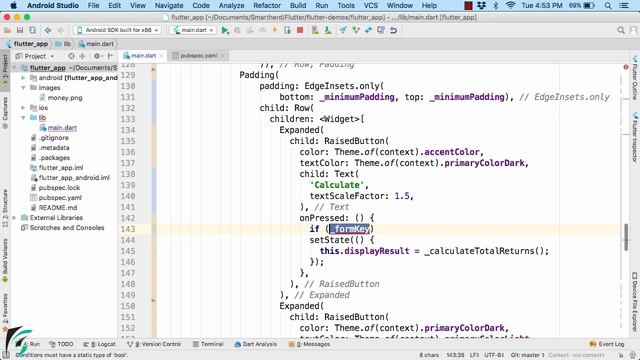
Task: Collapse the images folder node
Action: (x=23, y=88)
